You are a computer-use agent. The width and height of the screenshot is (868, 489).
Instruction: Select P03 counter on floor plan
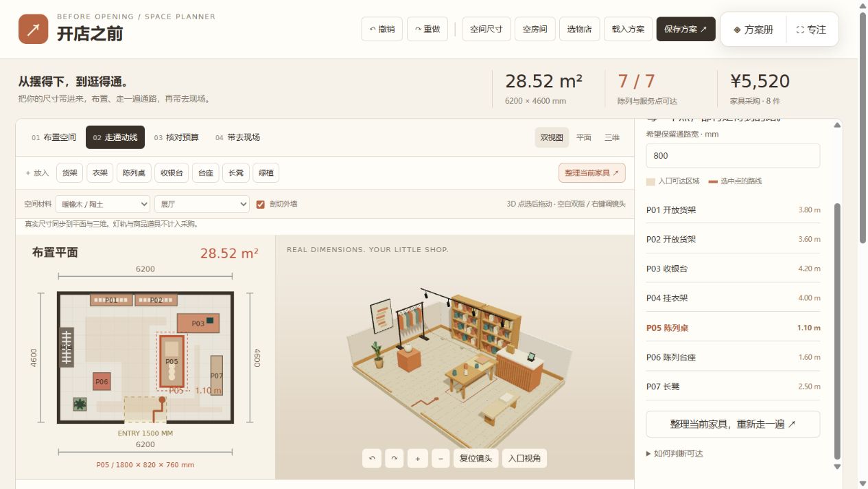click(x=198, y=323)
